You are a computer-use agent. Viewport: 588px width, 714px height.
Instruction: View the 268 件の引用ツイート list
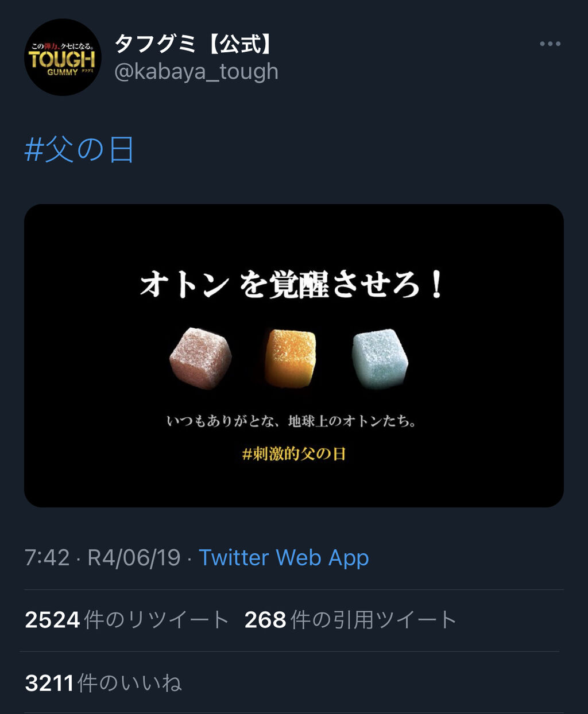(x=350, y=620)
